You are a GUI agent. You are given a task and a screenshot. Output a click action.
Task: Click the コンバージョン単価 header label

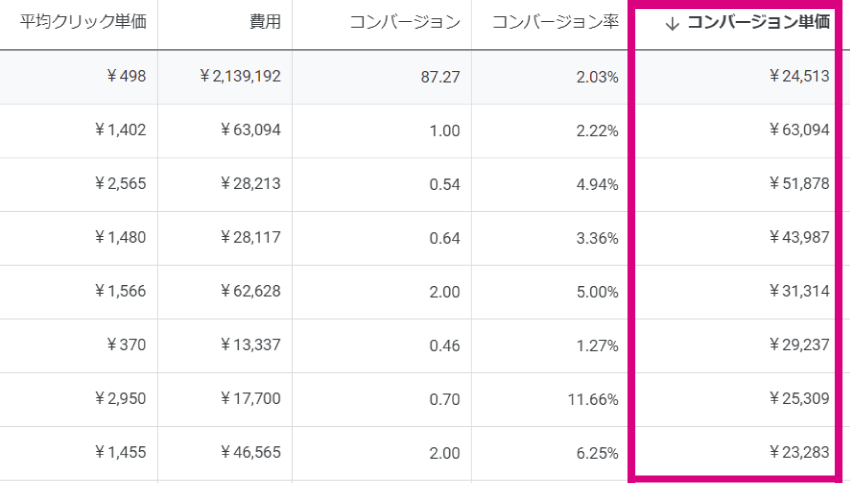pyautogui.click(x=758, y=22)
